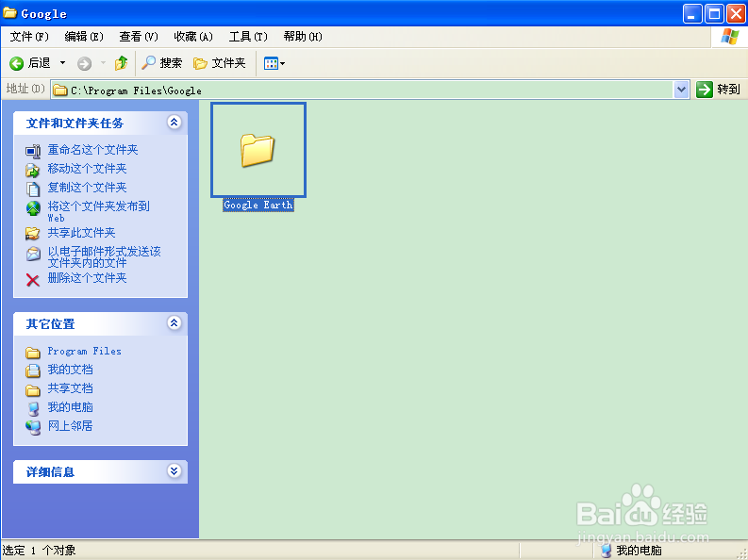Select the Google Earth folder thumbnail

258,150
